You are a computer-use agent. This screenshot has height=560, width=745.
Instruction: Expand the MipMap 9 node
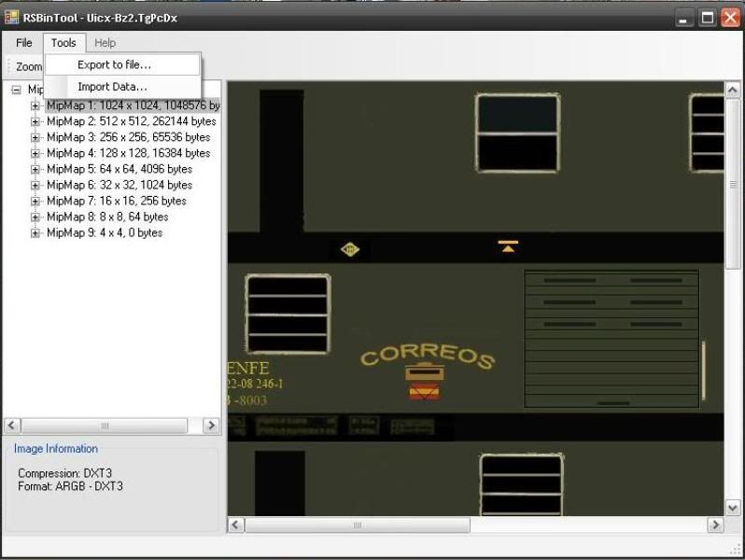pos(35,232)
